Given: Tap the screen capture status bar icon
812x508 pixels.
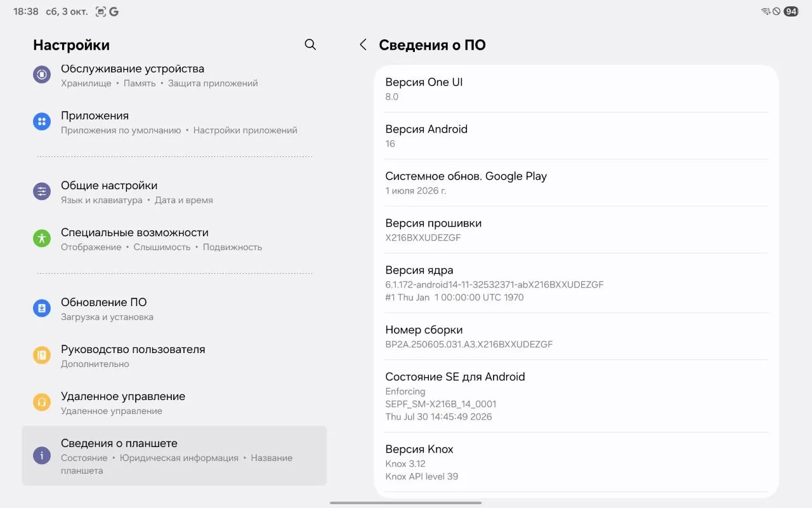Looking at the screenshot, I should (101, 11).
